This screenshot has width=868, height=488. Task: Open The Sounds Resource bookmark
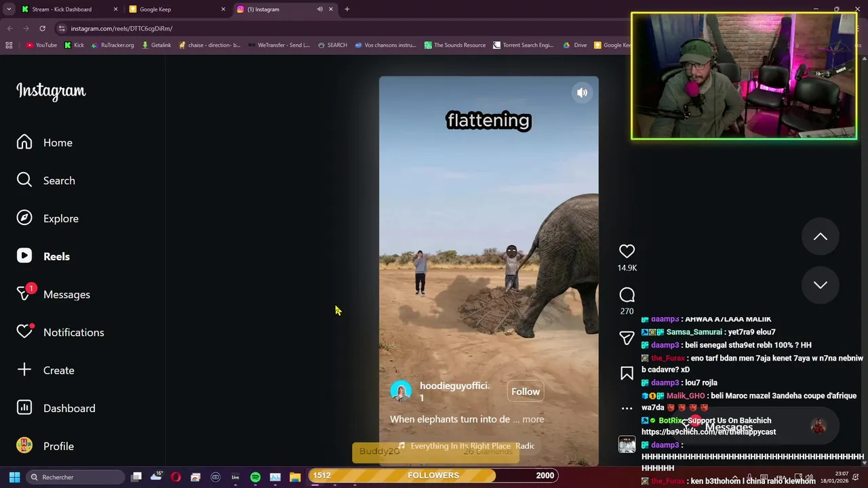(455, 45)
